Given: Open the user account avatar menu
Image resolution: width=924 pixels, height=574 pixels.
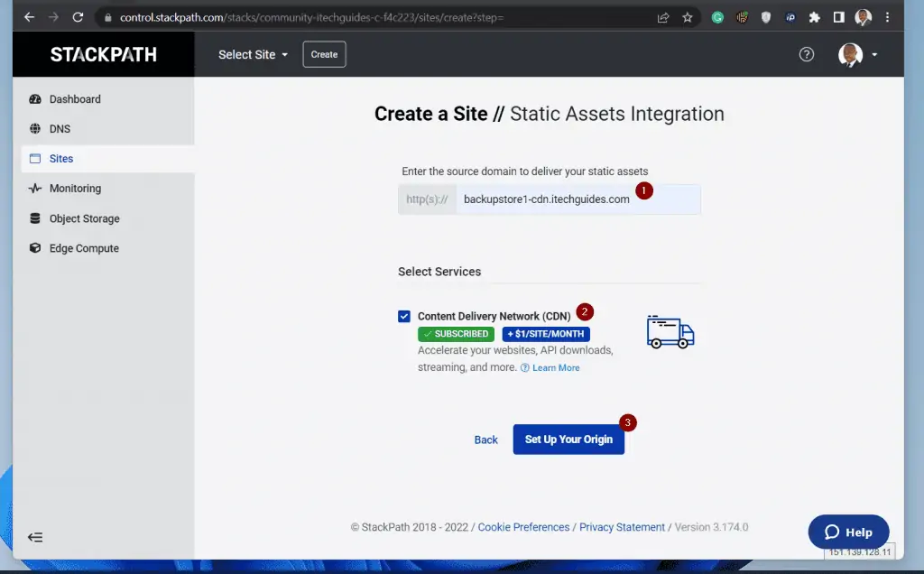Looking at the screenshot, I should coord(857,54).
